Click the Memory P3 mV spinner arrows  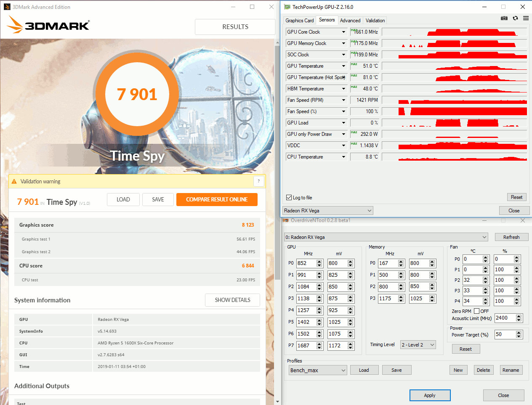click(x=432, y=299)
